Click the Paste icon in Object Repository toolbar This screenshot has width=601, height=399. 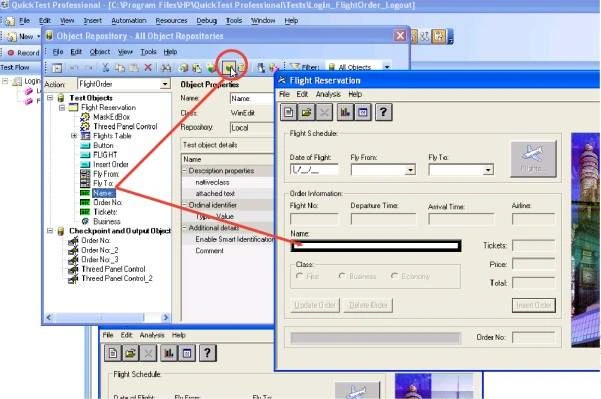click(133, 68)
